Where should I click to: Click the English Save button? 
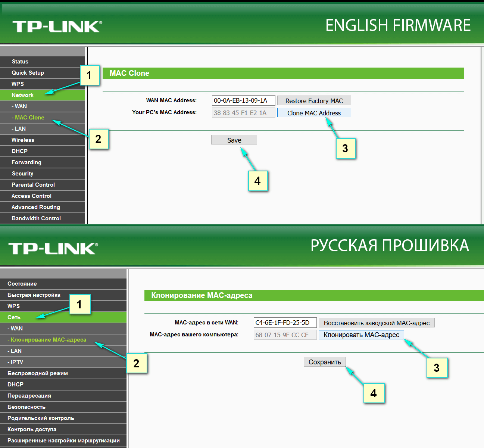(234, 140)
